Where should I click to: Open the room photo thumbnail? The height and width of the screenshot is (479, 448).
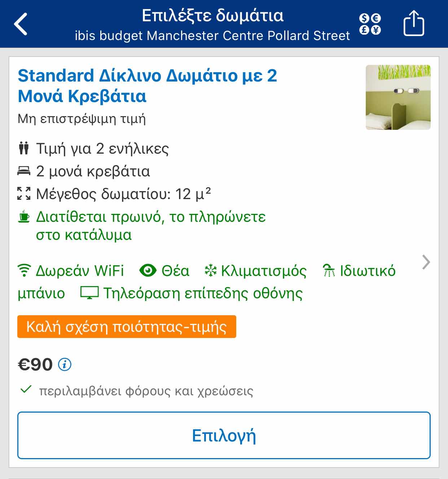(x=398, y=97)
